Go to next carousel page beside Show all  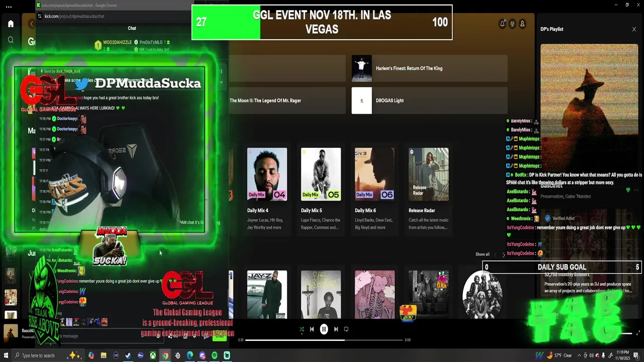click(504, 255)
